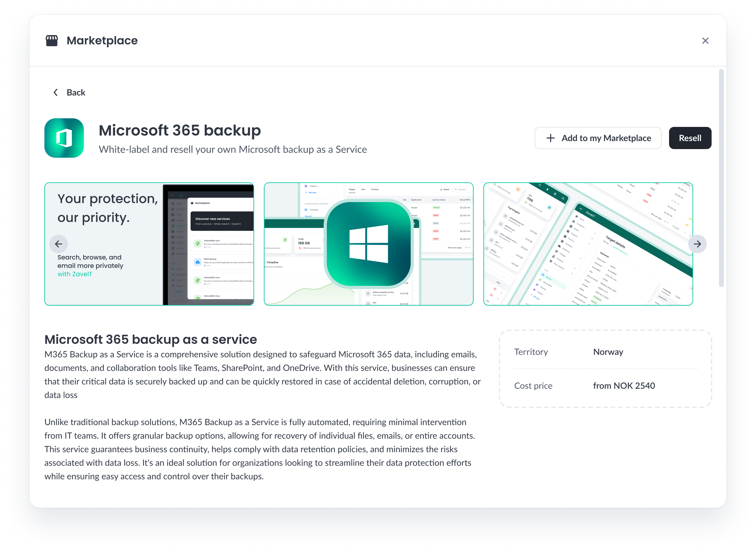The image size is (756, 552).
Task: Click the Marketplace storefront icon in header
Action: click(x=51, y=41)
